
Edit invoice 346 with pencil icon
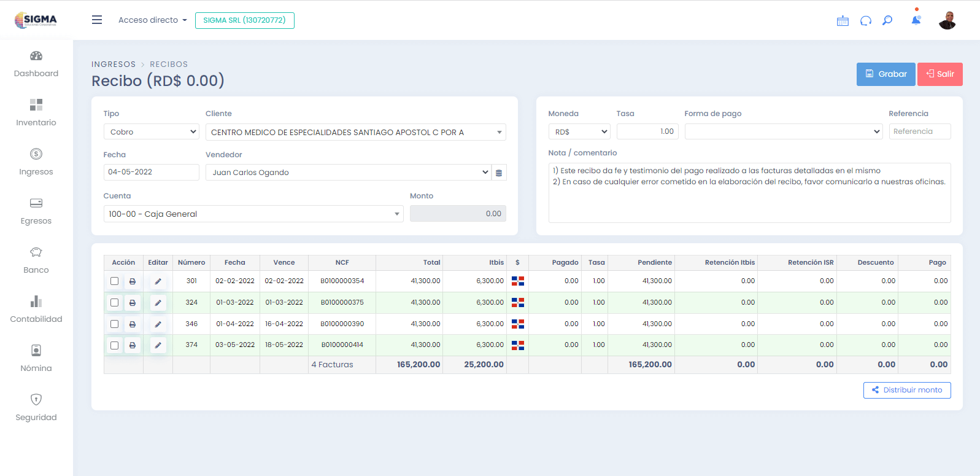pyautogui.click(x=158, y=324)
